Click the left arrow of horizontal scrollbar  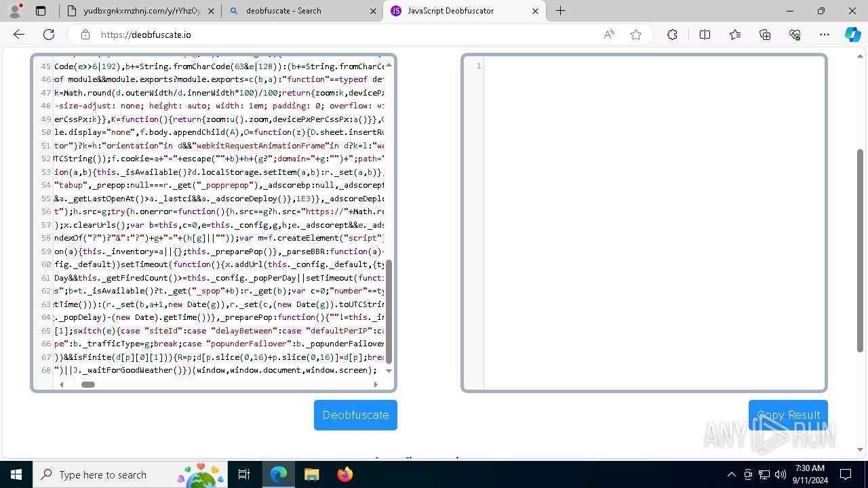pyautogui.click(x=61, y=384)
